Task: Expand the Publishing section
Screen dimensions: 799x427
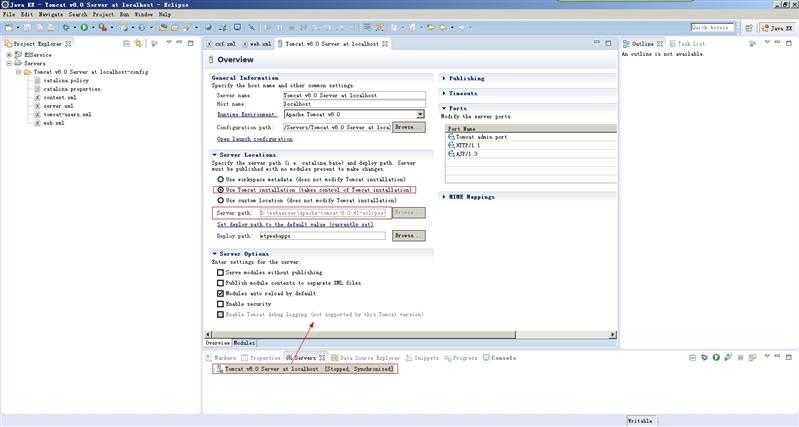Action: click(x=444, y=78)
